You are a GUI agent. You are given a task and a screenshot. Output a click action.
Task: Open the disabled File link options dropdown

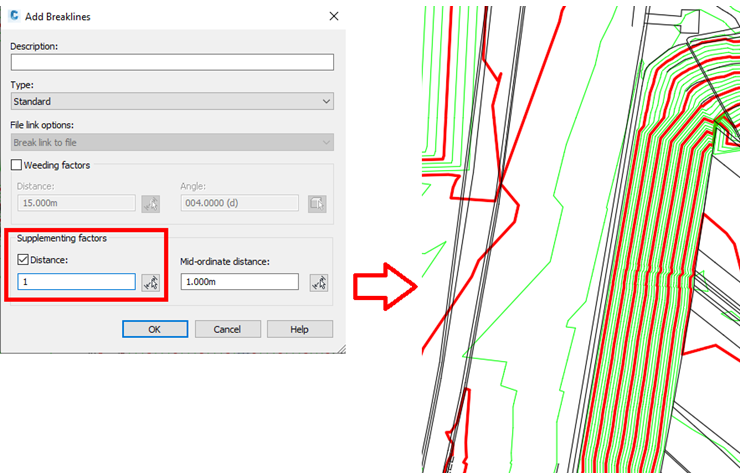coord(172,142)
